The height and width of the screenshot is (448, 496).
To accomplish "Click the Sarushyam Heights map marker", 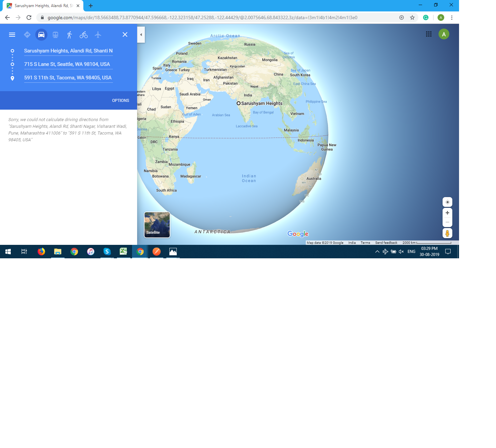I will point(239,103).
